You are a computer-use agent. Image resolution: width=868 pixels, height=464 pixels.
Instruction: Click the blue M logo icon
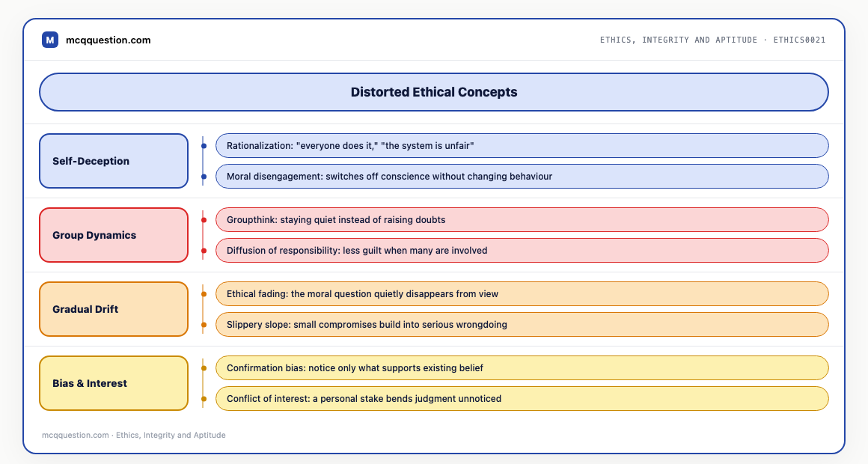pyautogui.click(x=50, y=40)
